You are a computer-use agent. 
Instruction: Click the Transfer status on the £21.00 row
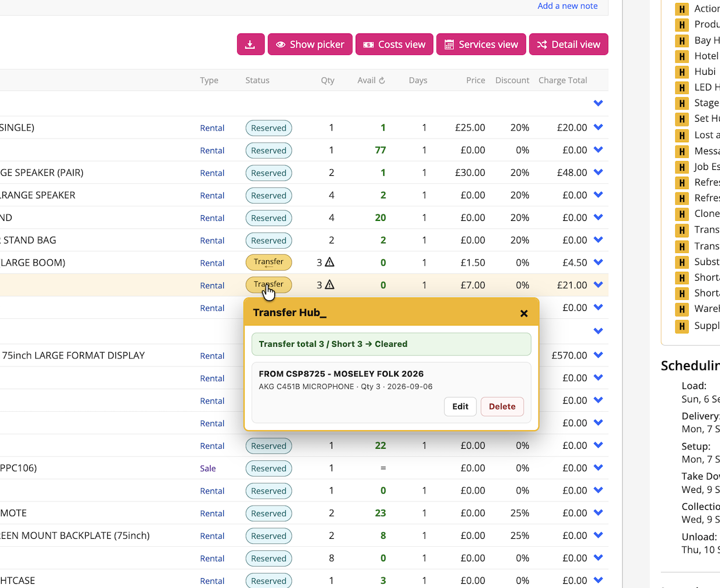click(268, 285)
